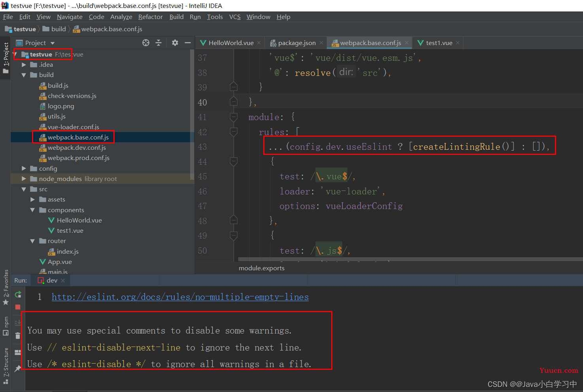This screenshot has height=392, width=583.
Task: Open the File menu
Action: click(8, 17)
